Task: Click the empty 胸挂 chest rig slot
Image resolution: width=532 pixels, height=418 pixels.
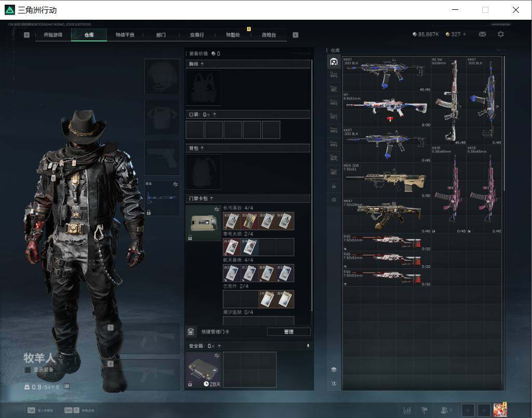Action: [x=203, y=88]
